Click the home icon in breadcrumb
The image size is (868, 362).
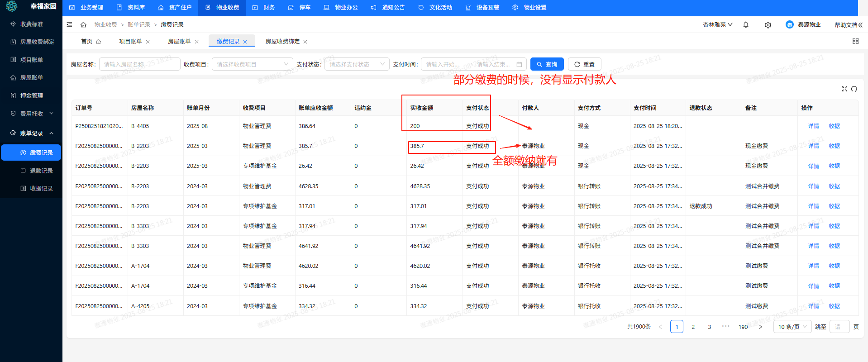(83, 25)
